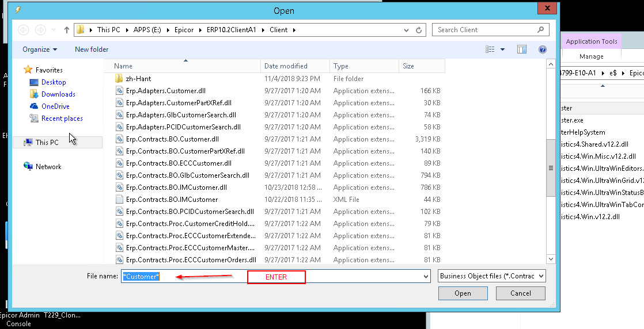Image resolution: width=644 pixels, height=329 pixels.
Task: Click the Cancel button
Action: point(520,293)
